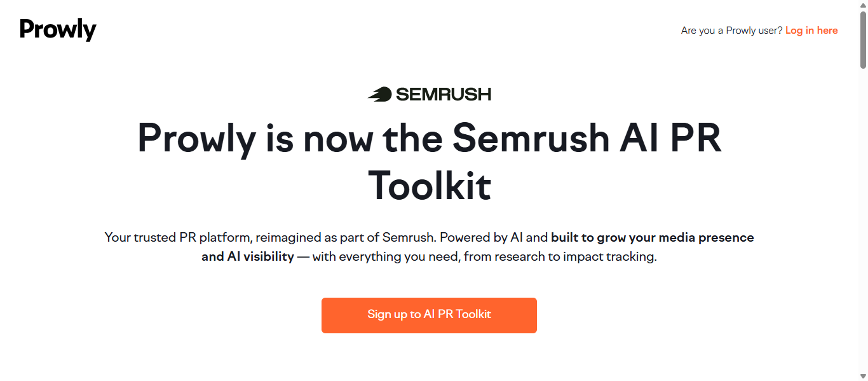Click 'Are you a Prowly user?' text
Screen dimensions: 868x381
(x=731, y=31)
